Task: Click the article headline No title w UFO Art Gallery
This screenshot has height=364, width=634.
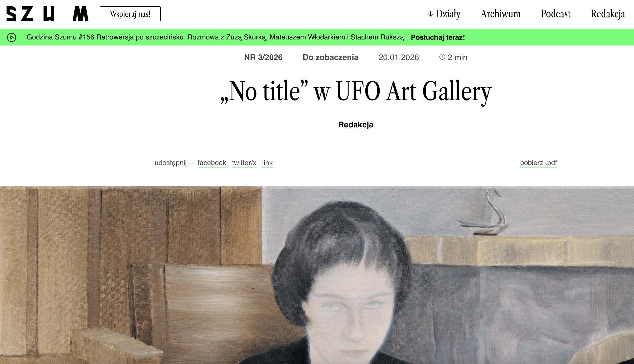Action: point(356,91)
